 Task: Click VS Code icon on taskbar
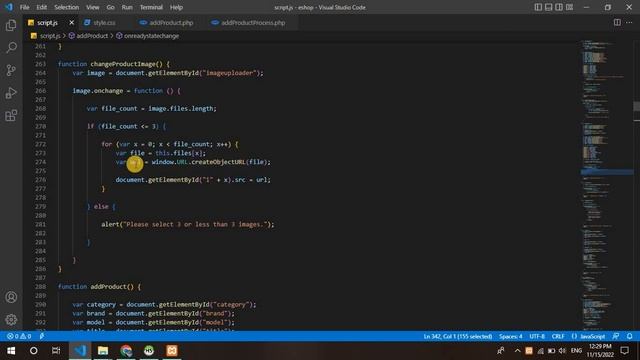(80, 351)
